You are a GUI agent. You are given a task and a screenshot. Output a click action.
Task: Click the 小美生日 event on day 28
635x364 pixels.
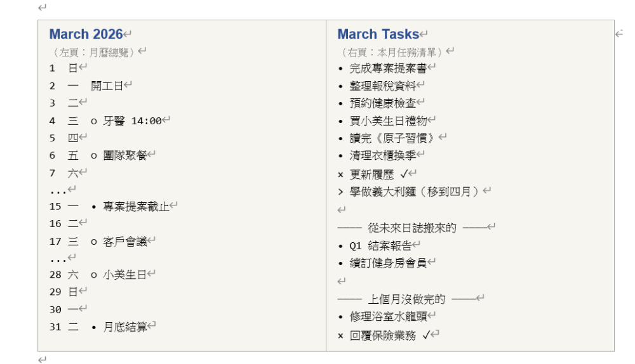coord(124,275)
